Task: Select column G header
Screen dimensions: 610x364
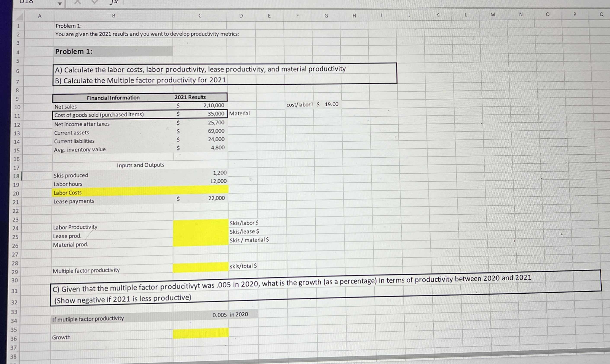Action: coord(326,16)
